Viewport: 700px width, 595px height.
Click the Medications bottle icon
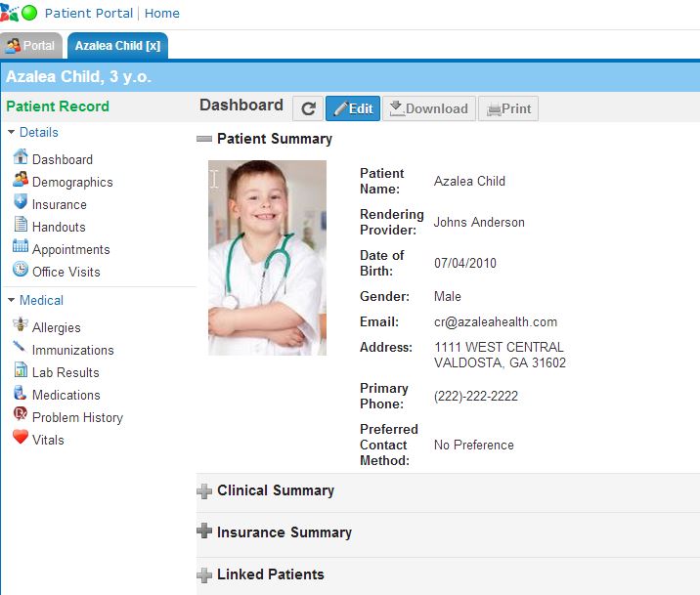(x=21, y=392)
